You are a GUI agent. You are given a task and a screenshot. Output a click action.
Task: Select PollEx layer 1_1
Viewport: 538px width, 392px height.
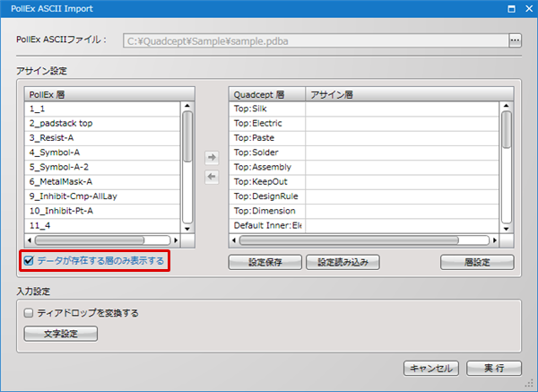pos(102,109)
